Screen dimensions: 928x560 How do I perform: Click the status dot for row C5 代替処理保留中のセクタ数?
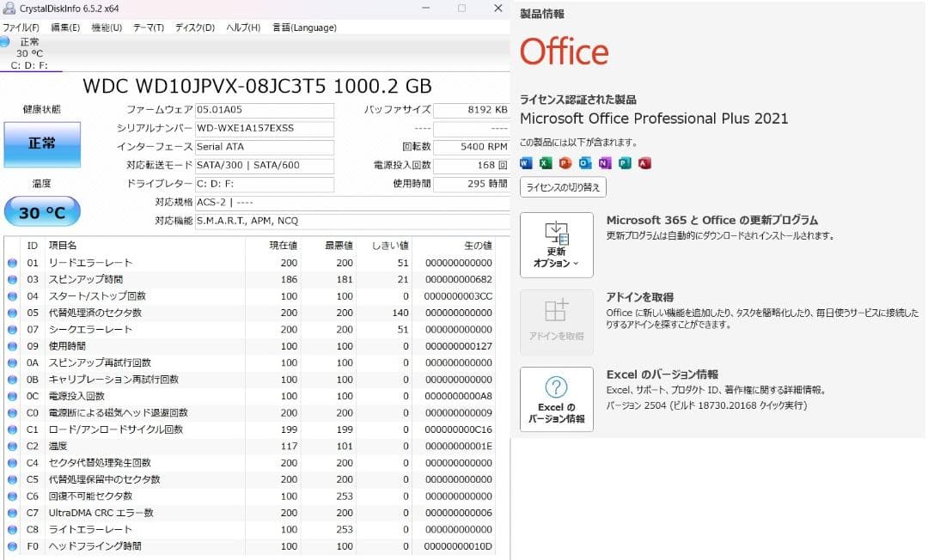[x=12, y=479]
